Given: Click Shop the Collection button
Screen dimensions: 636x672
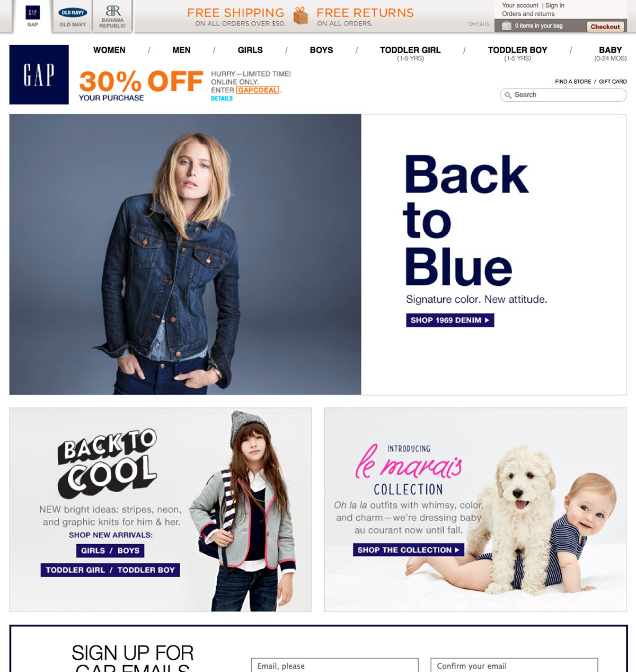Looking at the screenshot, I should (409, 550).
